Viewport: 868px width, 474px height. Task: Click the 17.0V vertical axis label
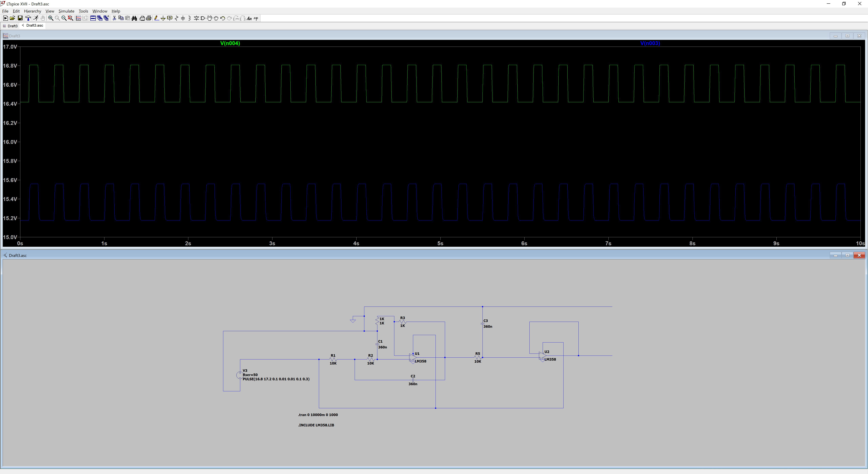click(x=10, y=47)
